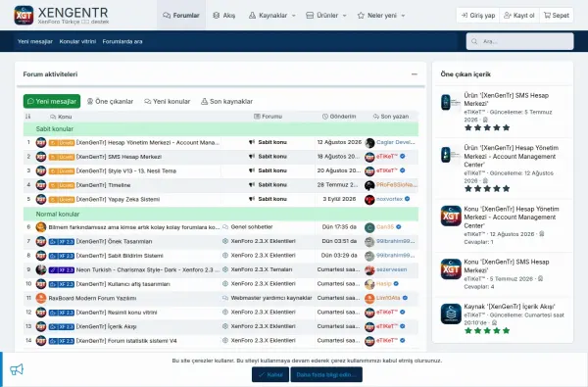The height and width of the screenshot is (387, 588).
Task: Click XF 2.3 tag on Sabit Bildirim Sistemi row
Action: [62, 256]
